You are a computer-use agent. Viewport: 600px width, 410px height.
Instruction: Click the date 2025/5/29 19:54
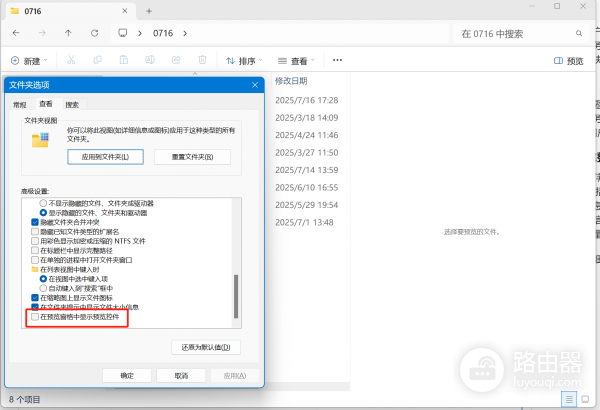[x=307, y=205]
